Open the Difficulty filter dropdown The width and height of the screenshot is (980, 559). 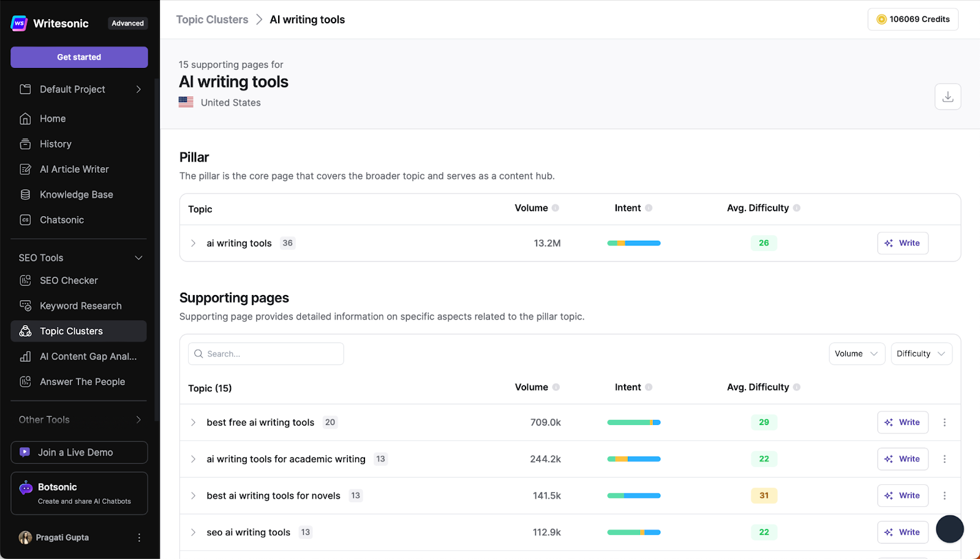coord(921,353)
